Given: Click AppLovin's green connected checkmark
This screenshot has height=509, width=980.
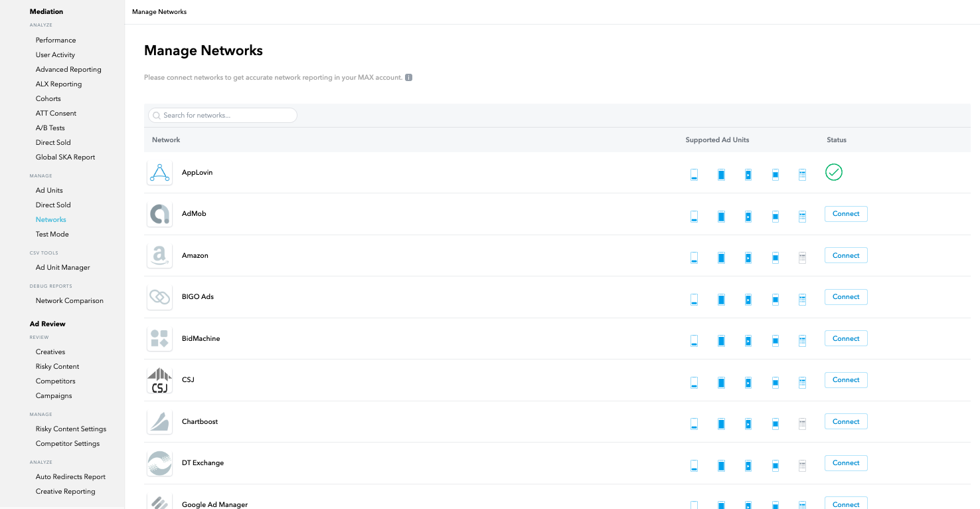Looking at the screenshot, I should coord(834,172).
